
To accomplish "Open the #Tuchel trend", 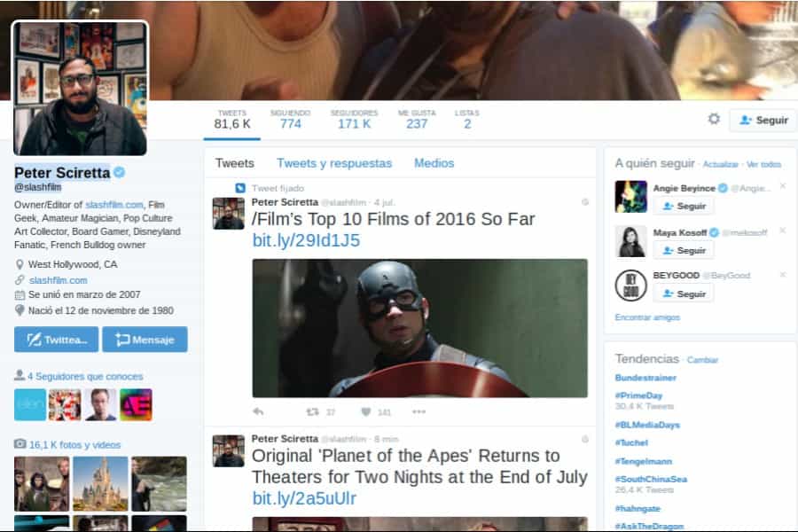I will tap(631, 442).
